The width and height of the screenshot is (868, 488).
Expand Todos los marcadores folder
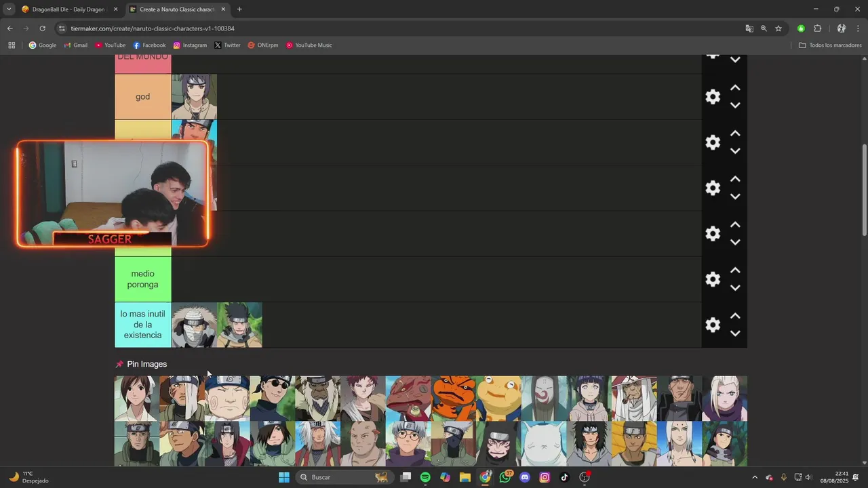(x=830, y=45)
